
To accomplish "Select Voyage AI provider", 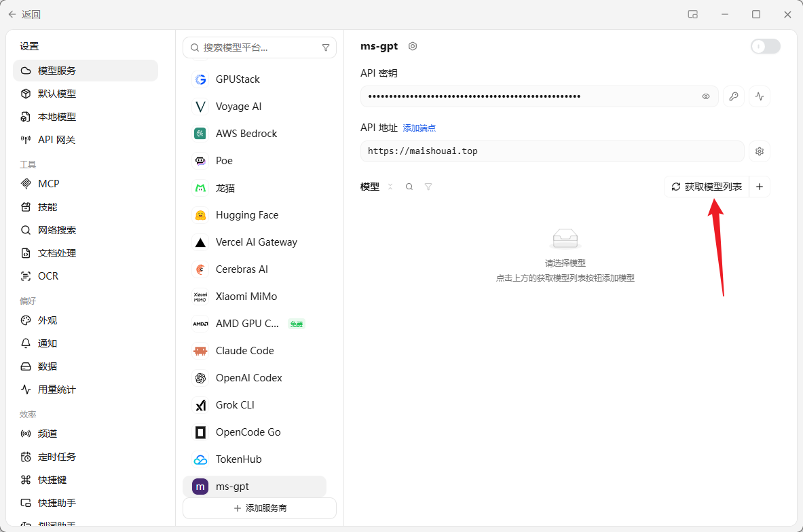I will coord(255,107).
